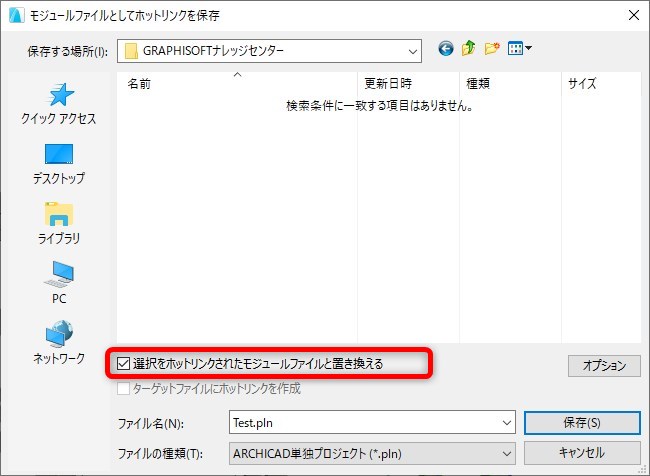The image size is (650, 476).
Task: Click the 保存(S) button
Action: [582, 423]
